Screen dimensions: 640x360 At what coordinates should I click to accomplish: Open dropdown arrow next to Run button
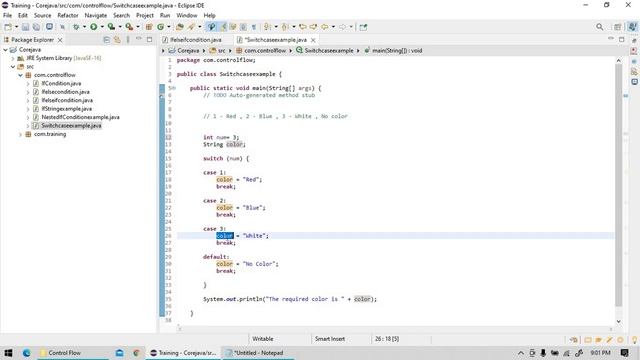pos(102,27)
